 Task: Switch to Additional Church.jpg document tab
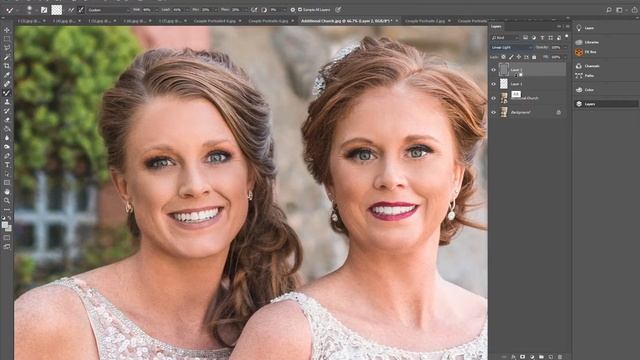[x=346, y=20]
